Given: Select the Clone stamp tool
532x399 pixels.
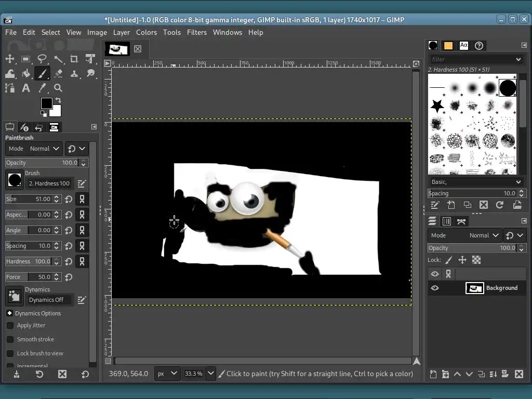Looking at the screenshot, I should tap(74, 74).
